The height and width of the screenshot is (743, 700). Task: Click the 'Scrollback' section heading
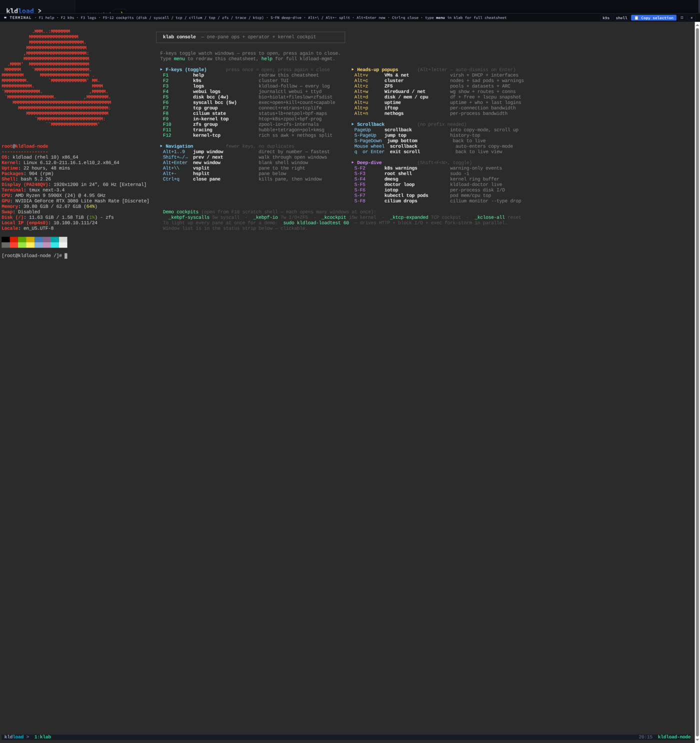[x=370, y=124]
